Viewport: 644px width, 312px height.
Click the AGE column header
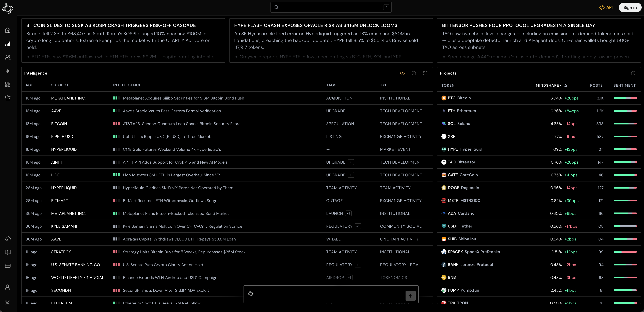click(29, 85)
